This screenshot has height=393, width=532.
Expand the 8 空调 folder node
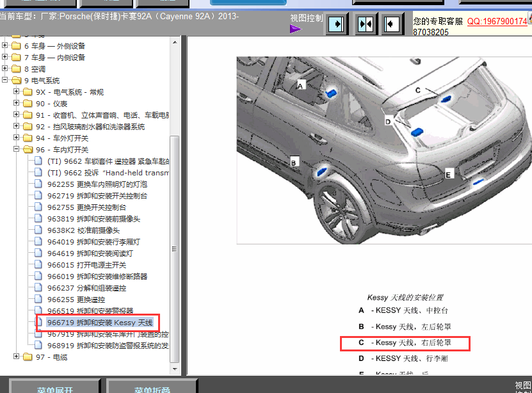pos(4,68)
